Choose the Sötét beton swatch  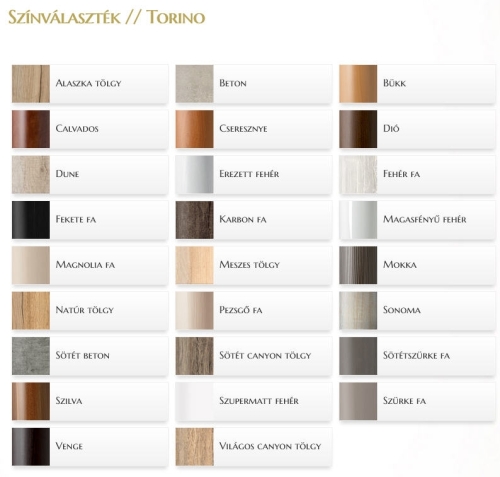pyautogui.click(x=31, y=356)
